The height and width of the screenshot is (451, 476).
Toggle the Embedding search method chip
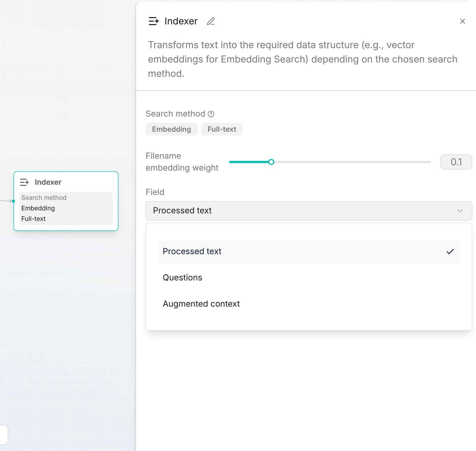171,129
